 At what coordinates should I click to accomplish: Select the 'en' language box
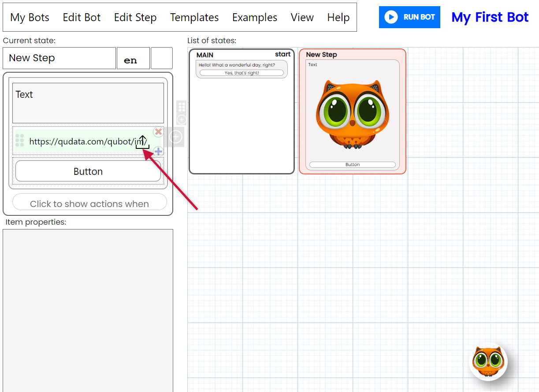[133, 59]
